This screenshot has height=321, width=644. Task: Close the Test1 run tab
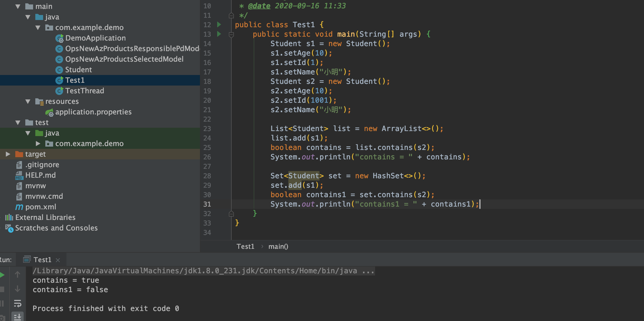[x=58, y=260]
